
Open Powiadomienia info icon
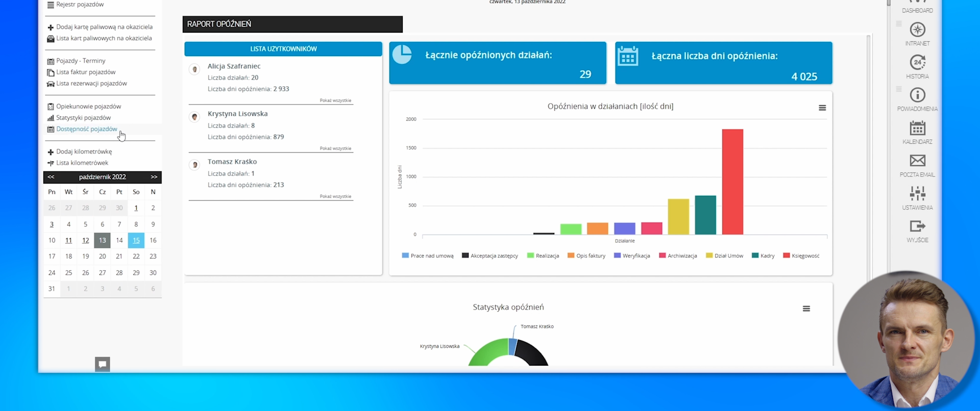tap(917, 95)
